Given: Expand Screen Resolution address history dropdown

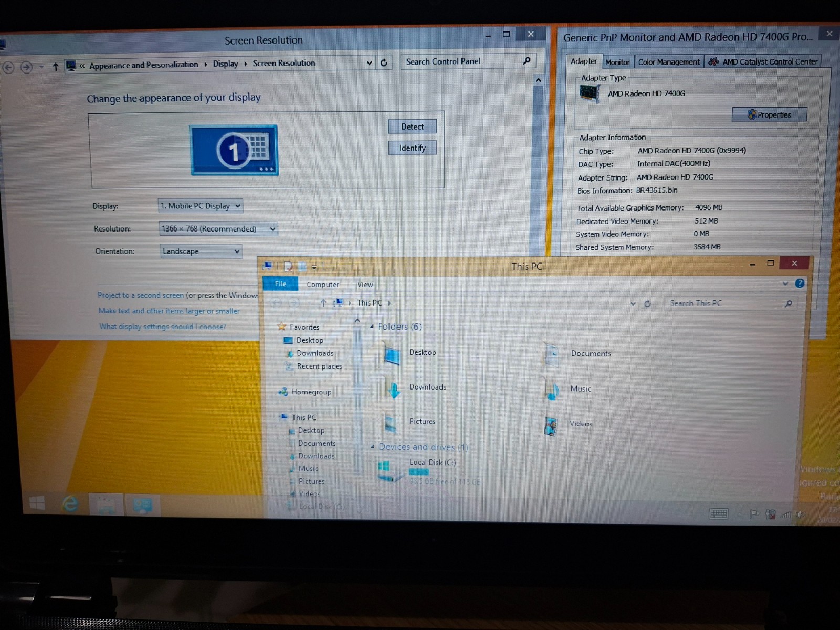Looking at the screenshot, I should coord(369,63).
